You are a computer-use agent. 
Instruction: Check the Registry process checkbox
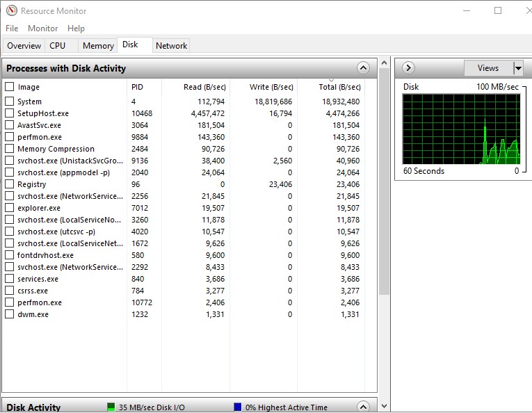tap(10, 184)
